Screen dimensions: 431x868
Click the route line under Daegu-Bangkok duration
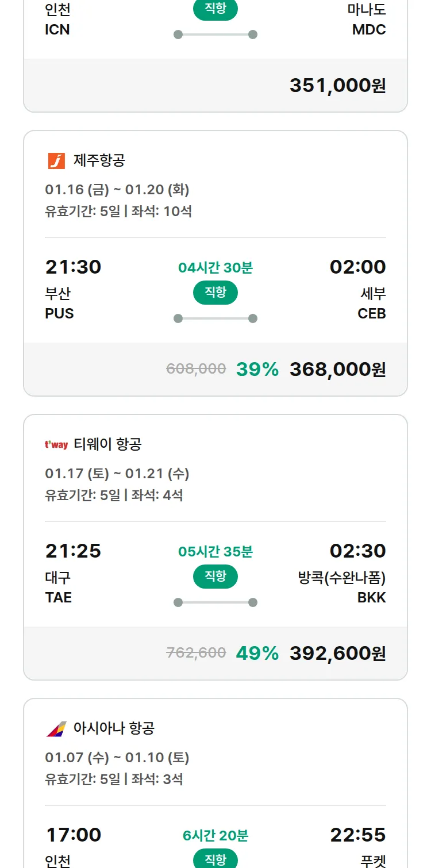(x=215, y=602)
